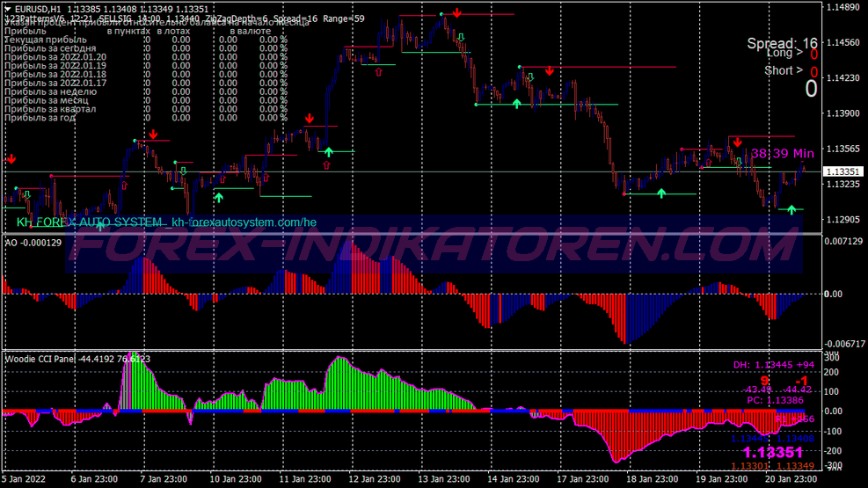Click the в валюте column header

(251, 32)
